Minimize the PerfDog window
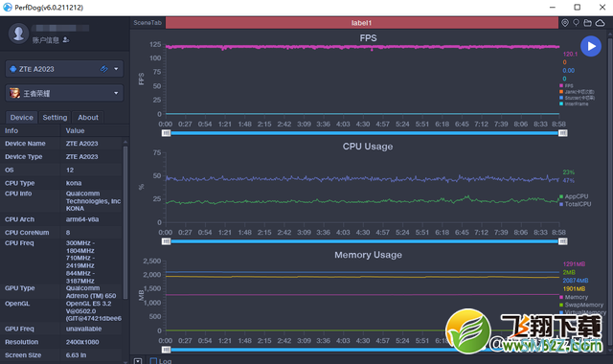613x364 pixels. [553, 7]
